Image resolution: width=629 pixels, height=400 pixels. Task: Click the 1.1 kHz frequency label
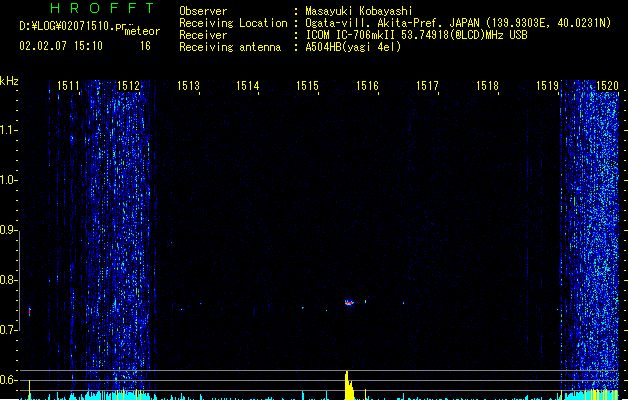8,130
